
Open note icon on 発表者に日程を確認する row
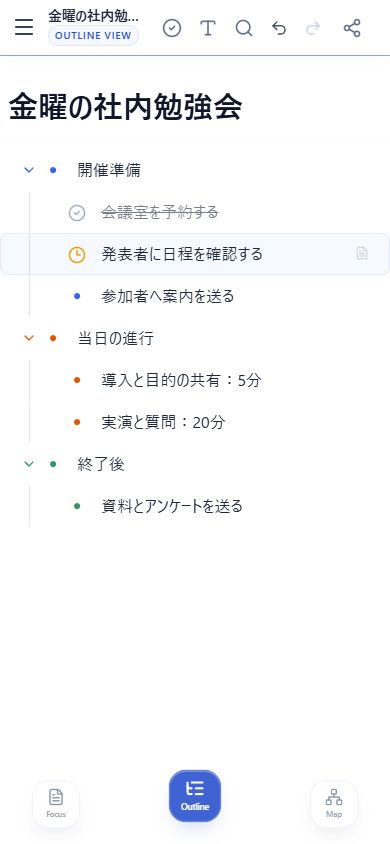(x=362, y=254)
